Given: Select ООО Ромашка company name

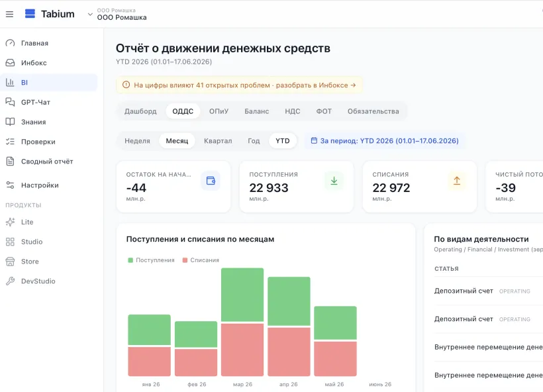Looking at the screenshot, I should coord(122,17).
